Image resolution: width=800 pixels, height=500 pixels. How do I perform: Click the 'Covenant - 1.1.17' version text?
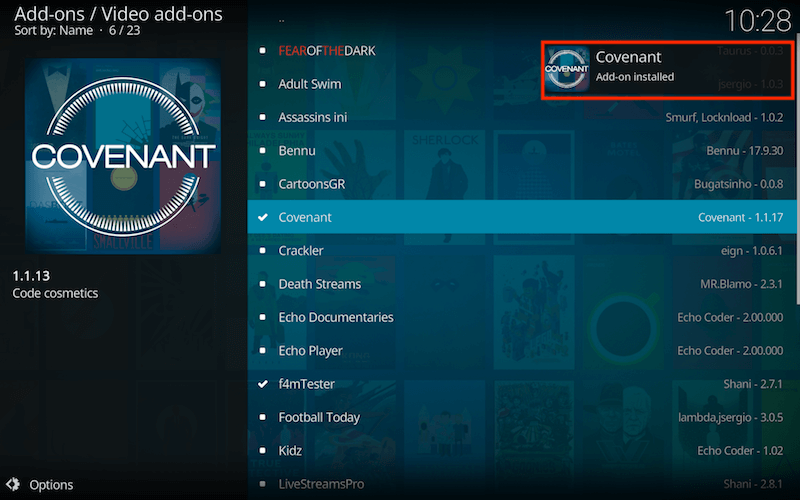coord(740,217)
